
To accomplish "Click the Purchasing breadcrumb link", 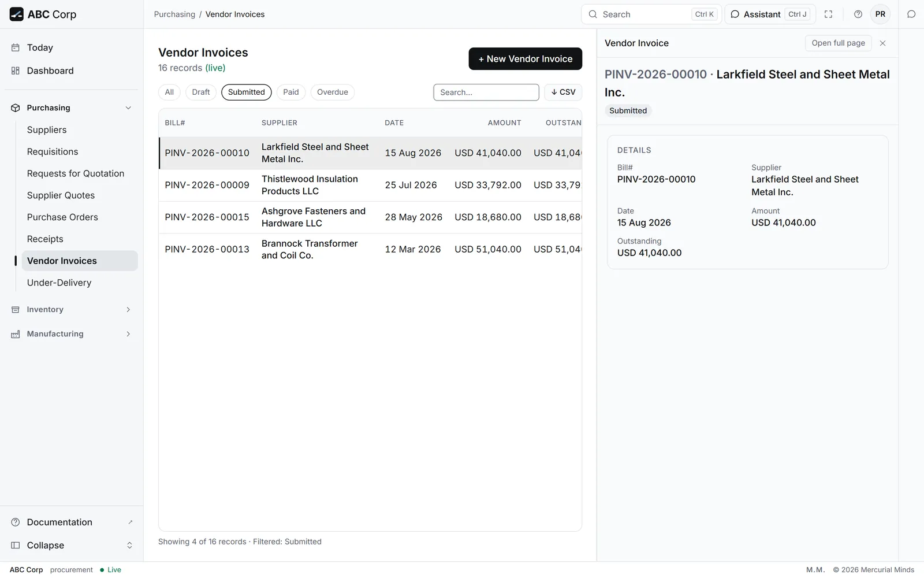I will (174, 14).
